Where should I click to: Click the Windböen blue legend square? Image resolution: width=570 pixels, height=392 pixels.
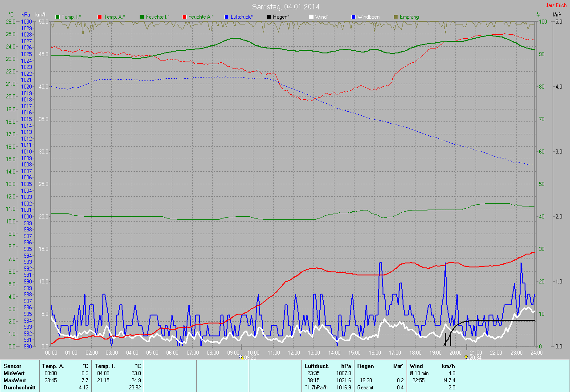click(x=354, y=17)
